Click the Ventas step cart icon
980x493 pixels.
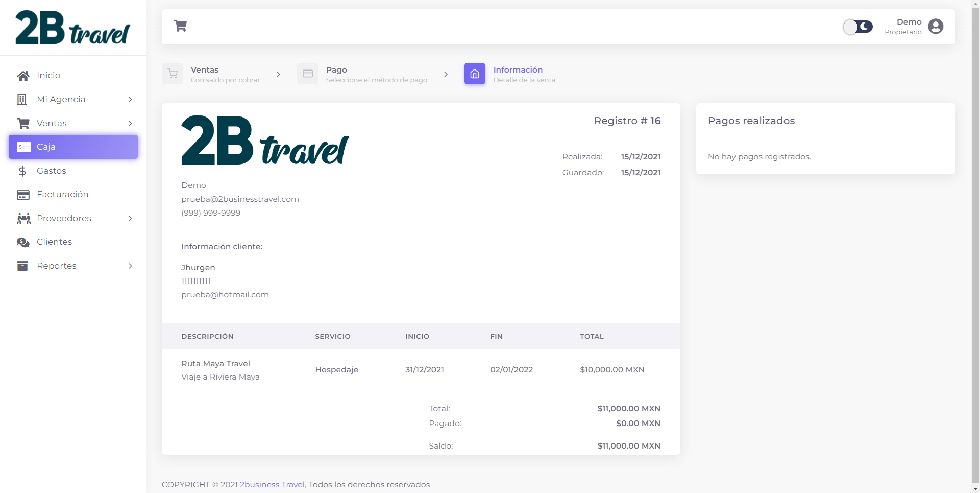[173, 74]
